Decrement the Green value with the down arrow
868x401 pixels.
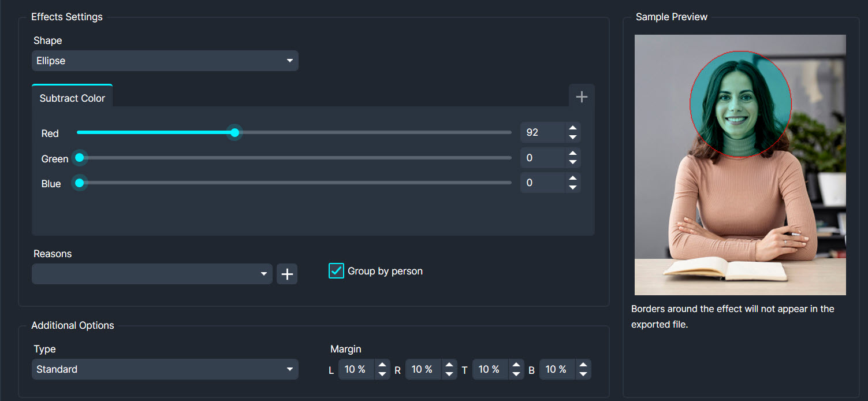[x=572, y=161]
